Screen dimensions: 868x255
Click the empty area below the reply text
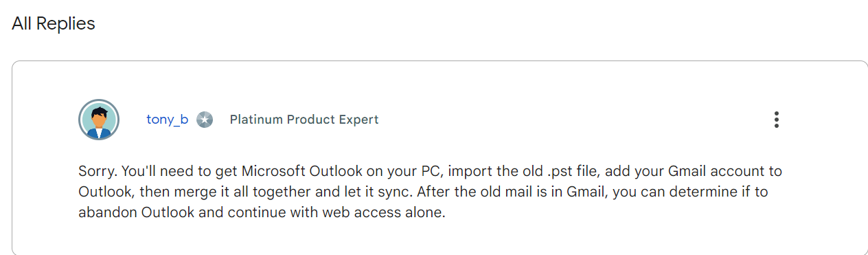(439, 237)
